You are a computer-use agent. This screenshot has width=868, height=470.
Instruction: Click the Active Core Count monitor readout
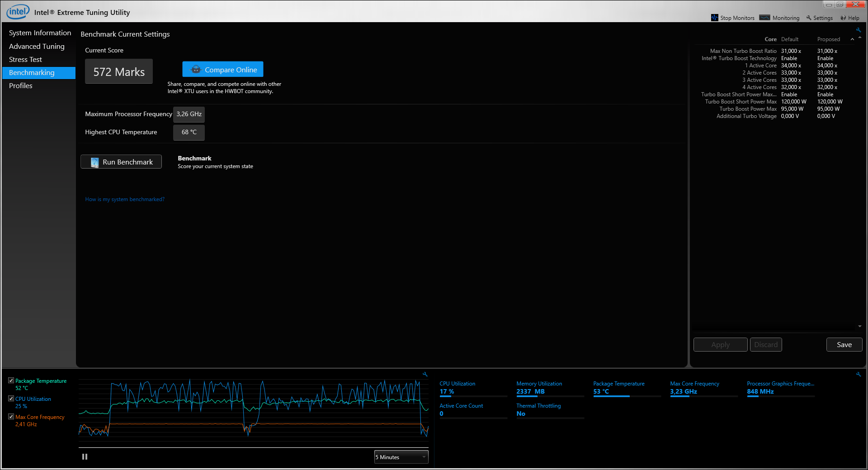(473, 410)
